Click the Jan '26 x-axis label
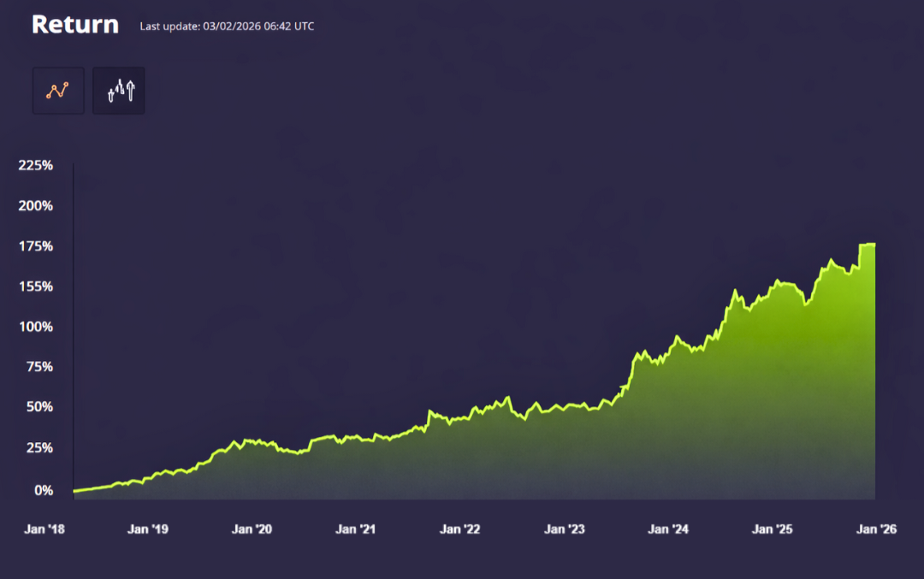Viewport: 924px width, 579px height. pos(876,529)
